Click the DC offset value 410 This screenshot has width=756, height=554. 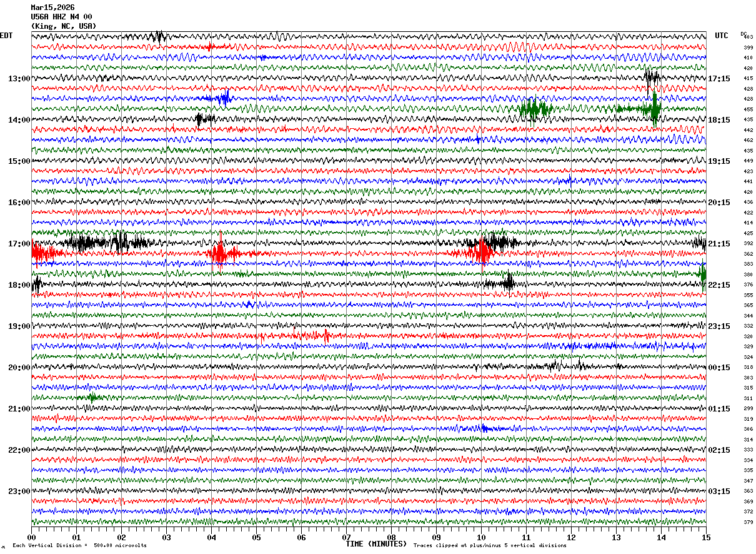(x=748, y=58)
